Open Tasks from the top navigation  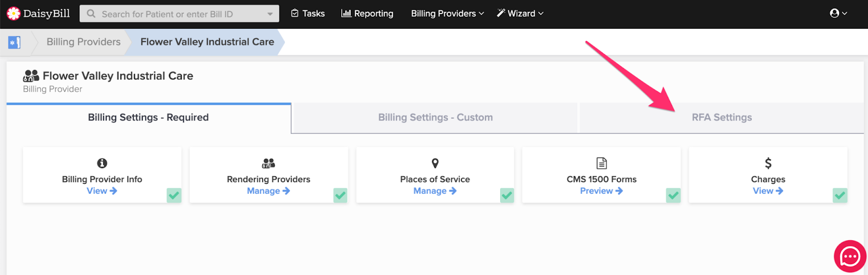308,14
